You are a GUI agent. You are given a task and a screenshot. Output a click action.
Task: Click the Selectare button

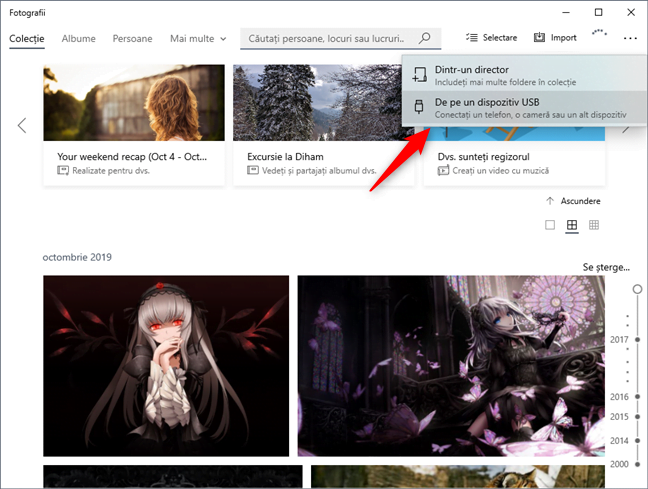click(491, 38)
